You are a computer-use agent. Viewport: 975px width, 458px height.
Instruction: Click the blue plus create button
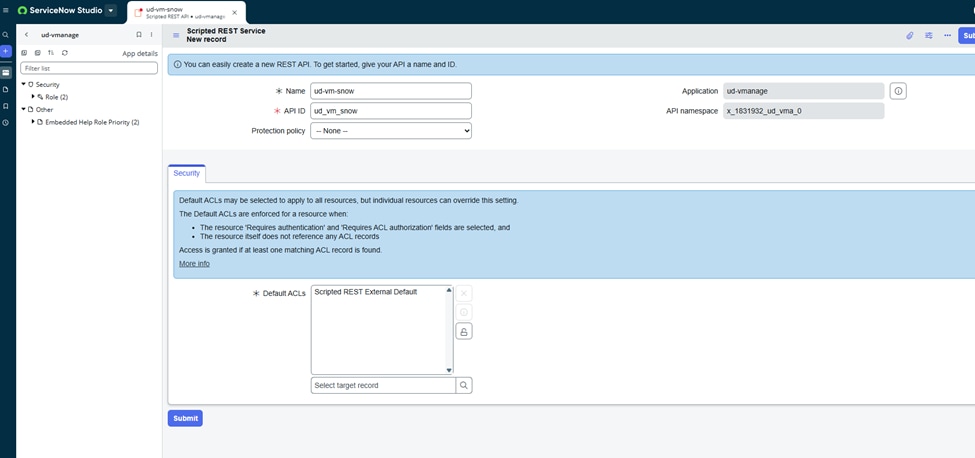[x=6, y=51]
